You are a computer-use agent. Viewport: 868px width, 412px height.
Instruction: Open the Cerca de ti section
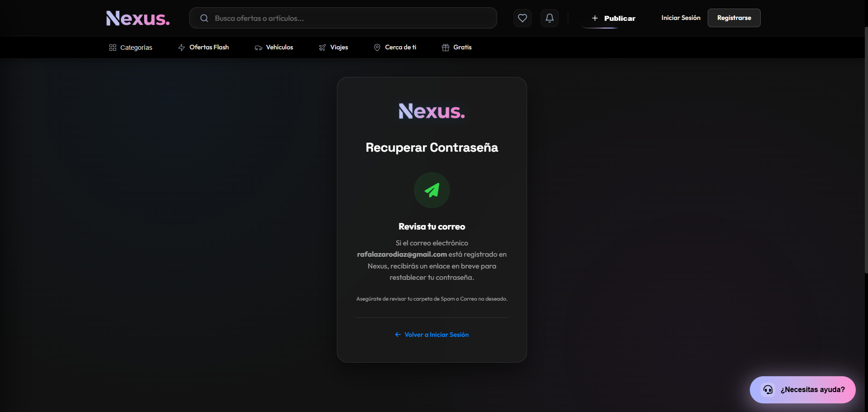click(395, 47)
